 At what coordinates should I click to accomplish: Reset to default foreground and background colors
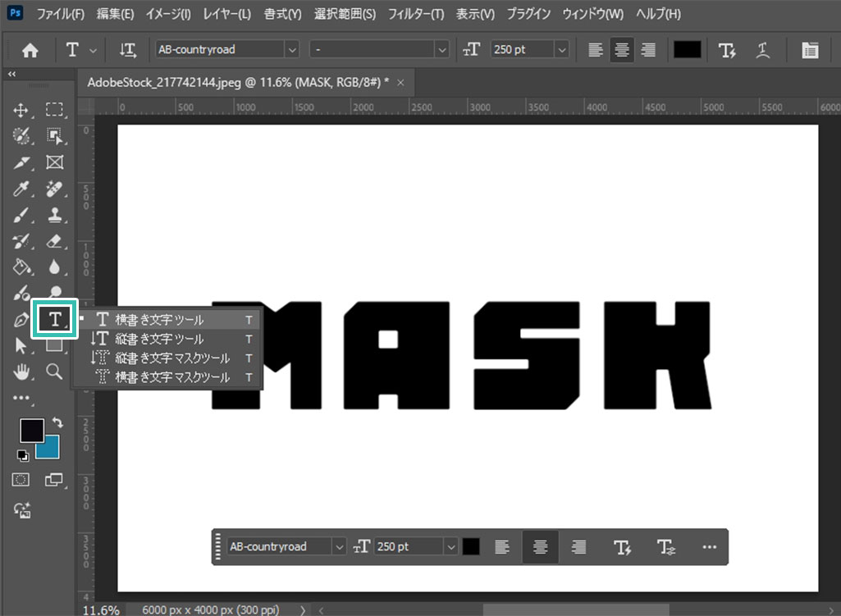[22, 456]
